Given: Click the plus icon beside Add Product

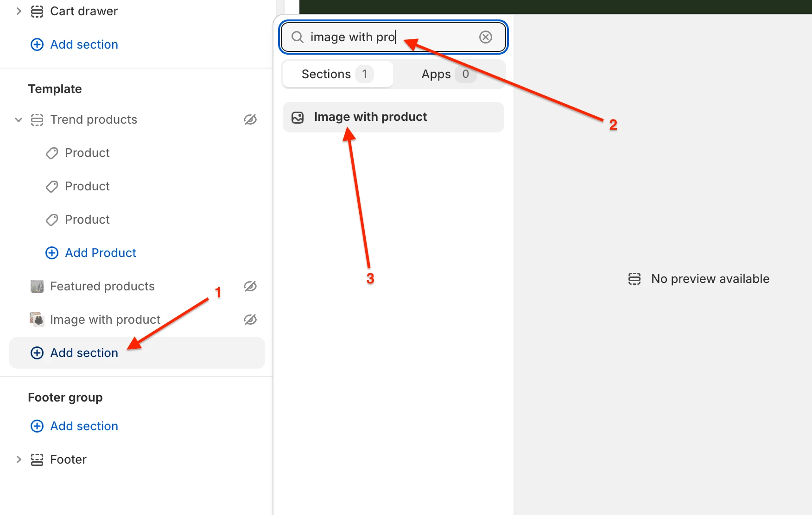Looking at the screenshot, I should click(52, 253).
